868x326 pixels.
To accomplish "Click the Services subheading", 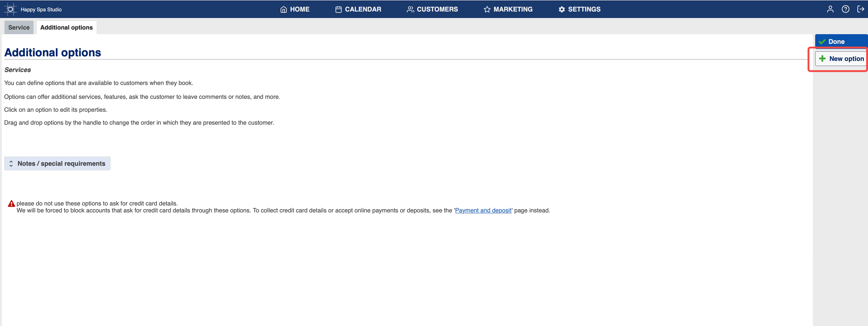I will pyautogui.click(x=18, y=70).
